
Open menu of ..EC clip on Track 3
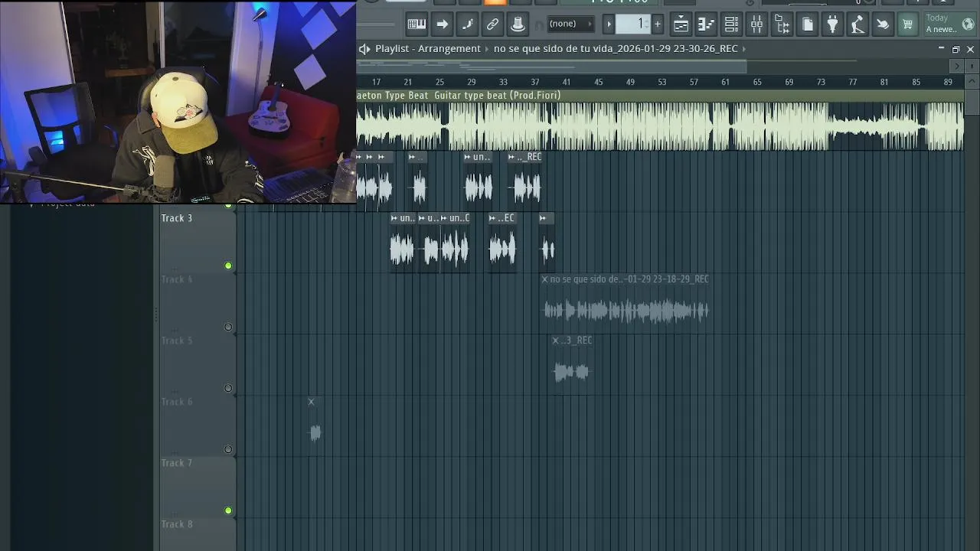492,218
